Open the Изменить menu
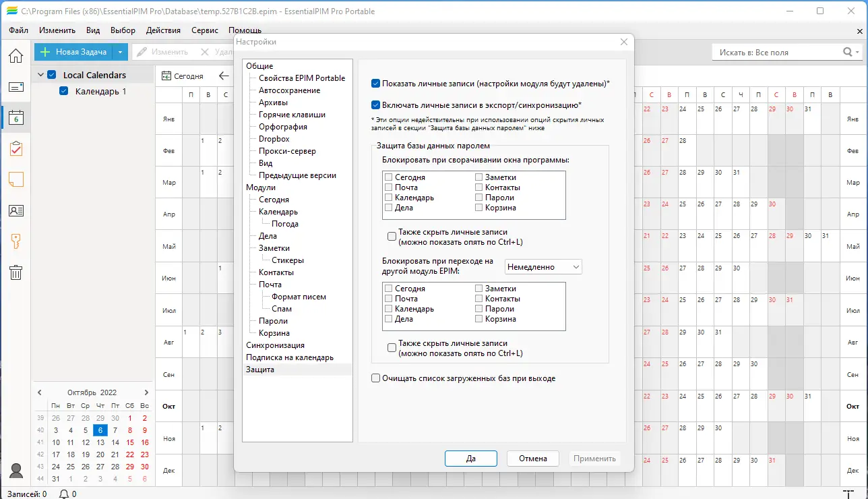The height and width of the screenshot is (499, 868). tap(57, 30)
